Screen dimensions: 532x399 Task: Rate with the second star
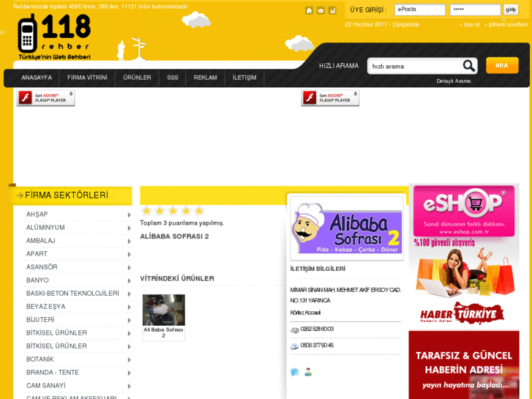(x=160, y=211)
